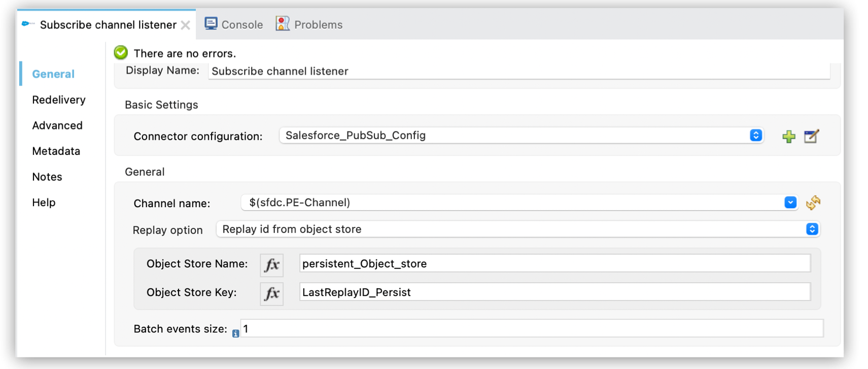The image size is (868, 369).
Task: Click the 'Batch events size:' label
Action: click(x=180, y=329)
